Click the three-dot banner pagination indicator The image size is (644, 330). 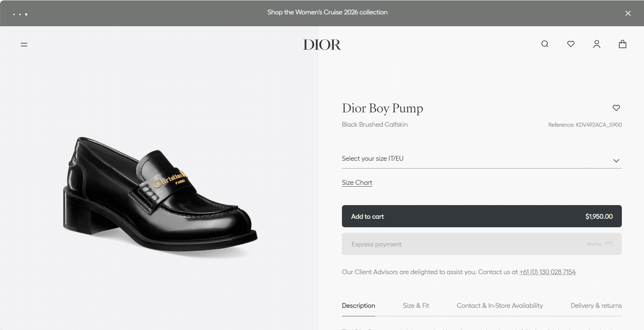click(20, 14)
